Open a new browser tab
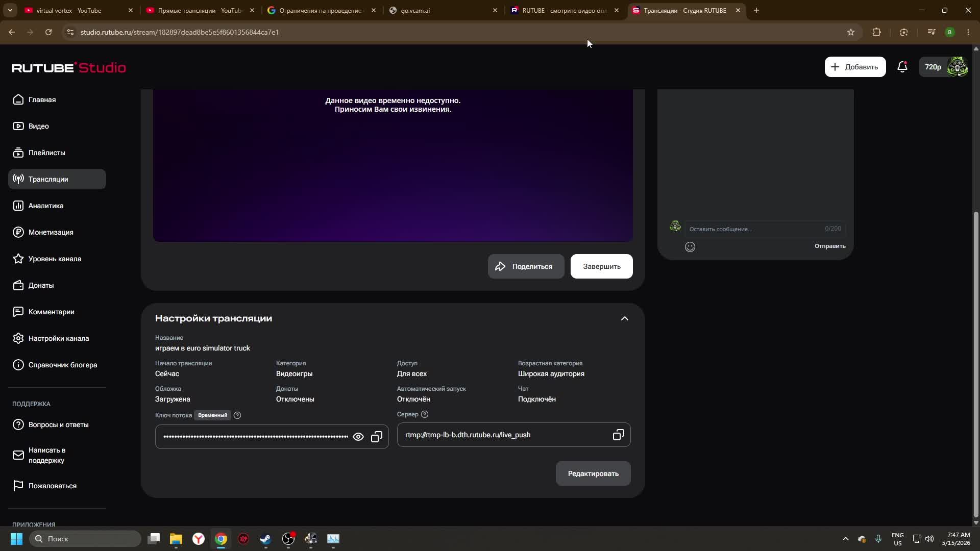Viewport: 980px width, 551px height. 756,10
